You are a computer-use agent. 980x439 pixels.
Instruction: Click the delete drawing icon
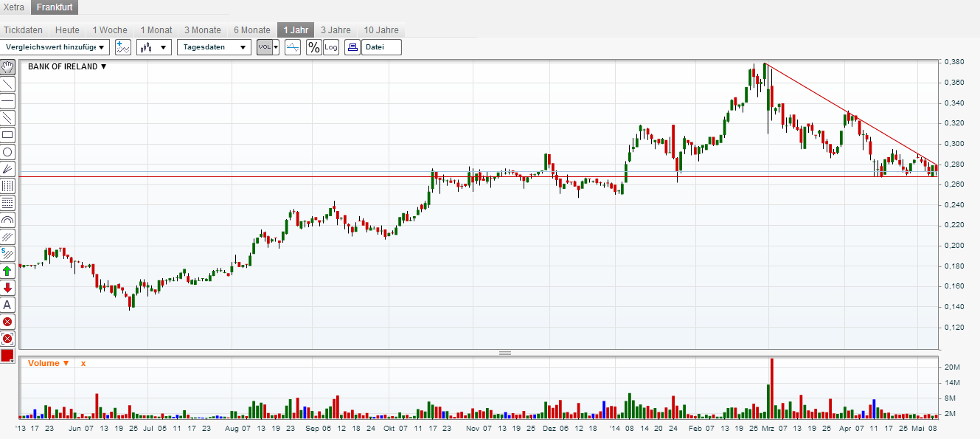click(7, 322)
